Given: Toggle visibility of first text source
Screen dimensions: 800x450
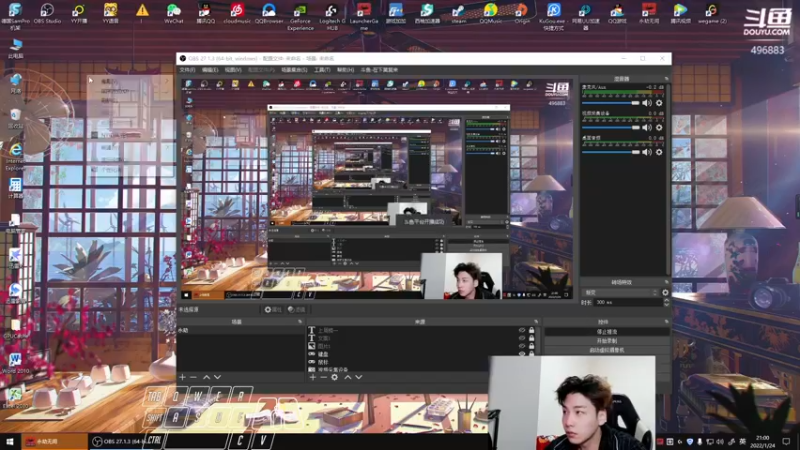Looking at the screenshot, I should coord(522,330).
